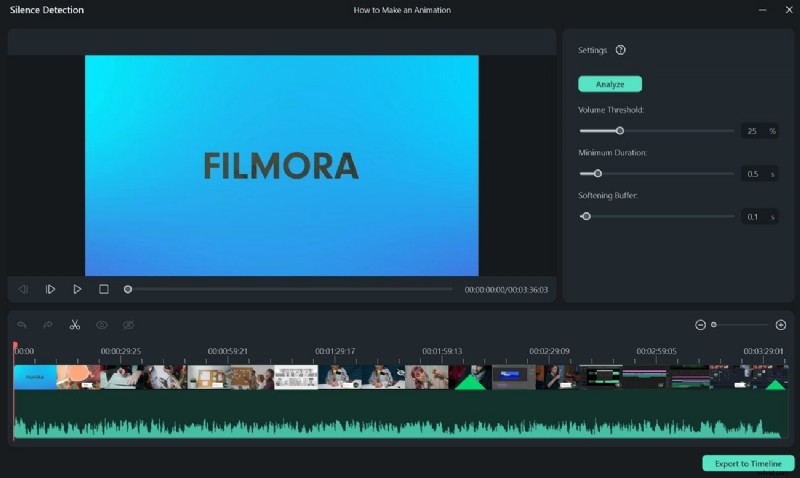Viewport: 800px width, 478px height.
Task: Click the Minimum Duration slider handle
Action: pyautogui.click(x=598, y=173)
